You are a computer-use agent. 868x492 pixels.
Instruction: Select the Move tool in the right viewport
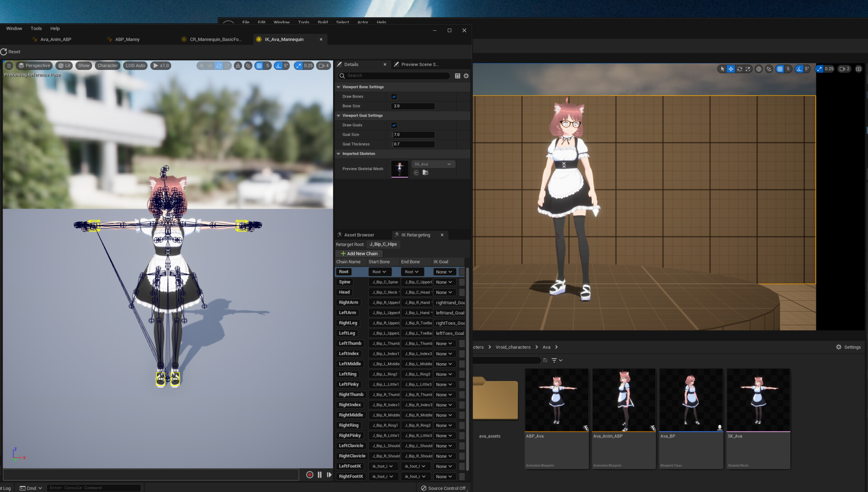point(731,69)
